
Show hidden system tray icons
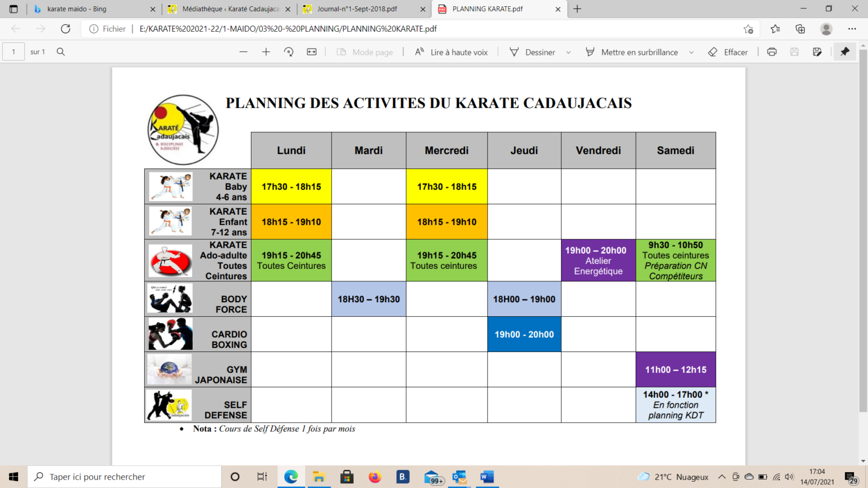[x=722, y=477]
